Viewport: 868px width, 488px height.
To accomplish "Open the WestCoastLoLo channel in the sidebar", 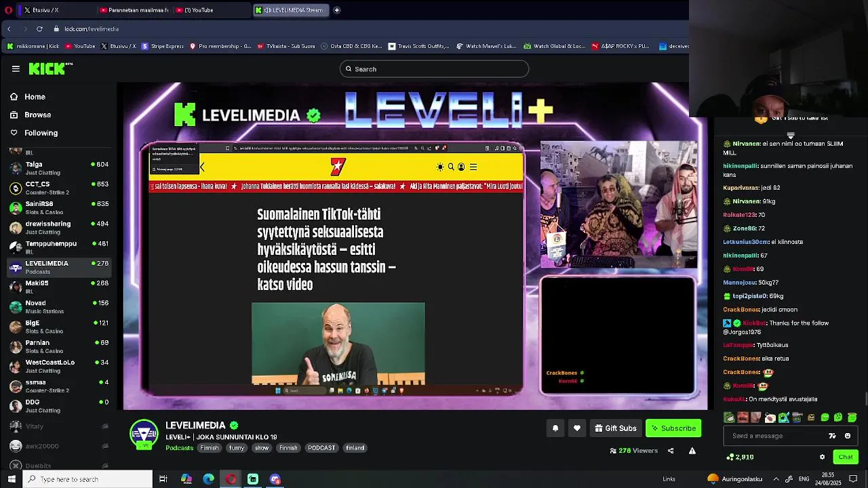I will pos(59,366).
